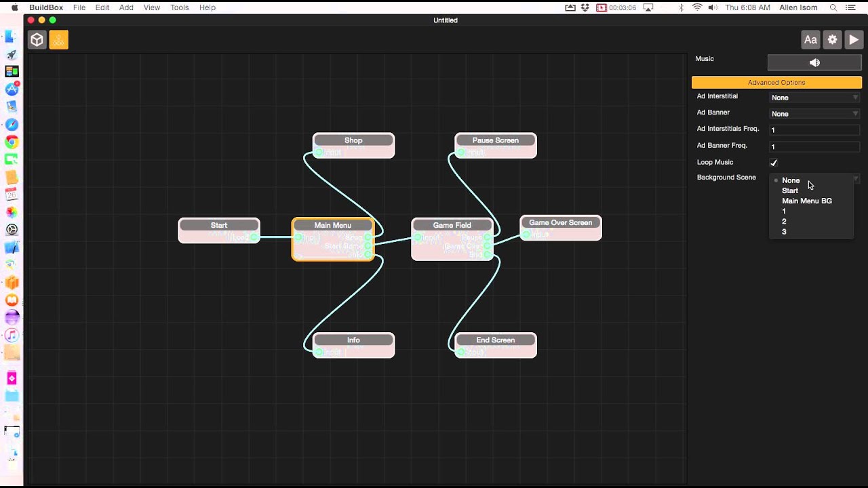Open BuildBox gear settings
The image size is (868, 488).
tap(832, 40)
